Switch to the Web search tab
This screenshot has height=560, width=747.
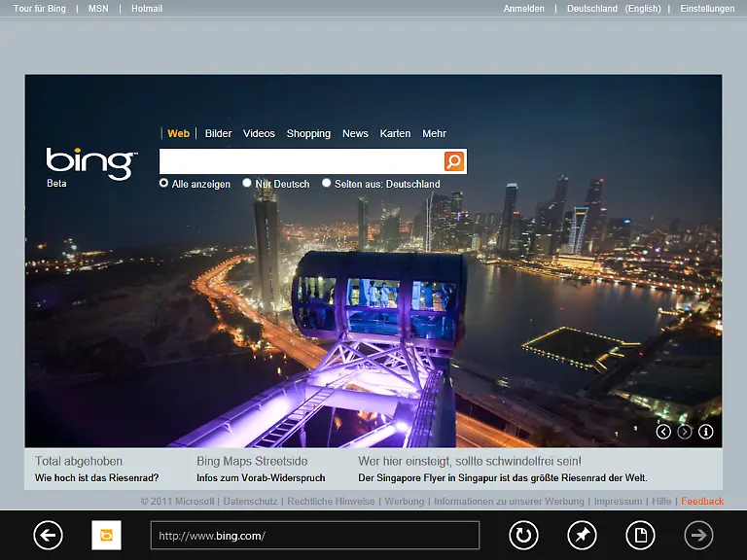click(179, 133)
